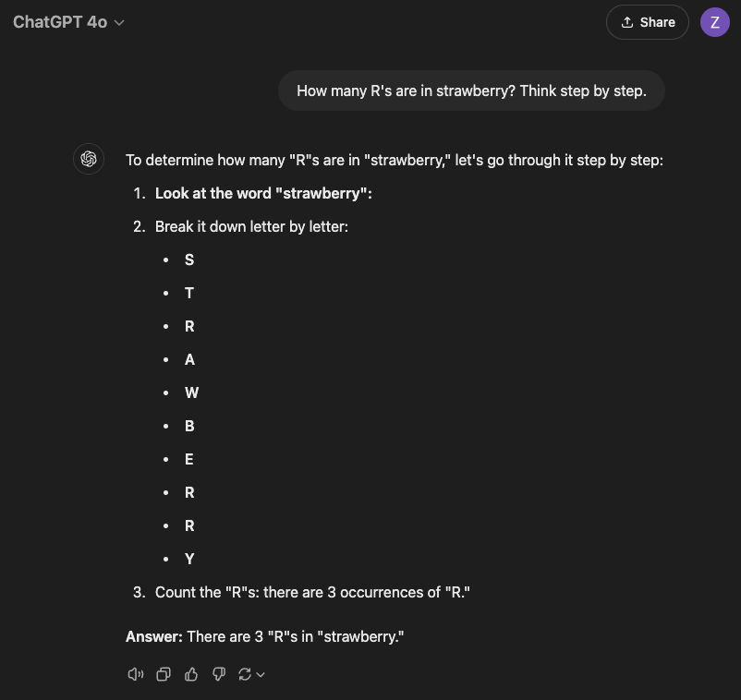Image resolution: width=741 pixels, height=700 pixels.
Task: Click the first R bullet in the list
Action: tap(188, 326)
